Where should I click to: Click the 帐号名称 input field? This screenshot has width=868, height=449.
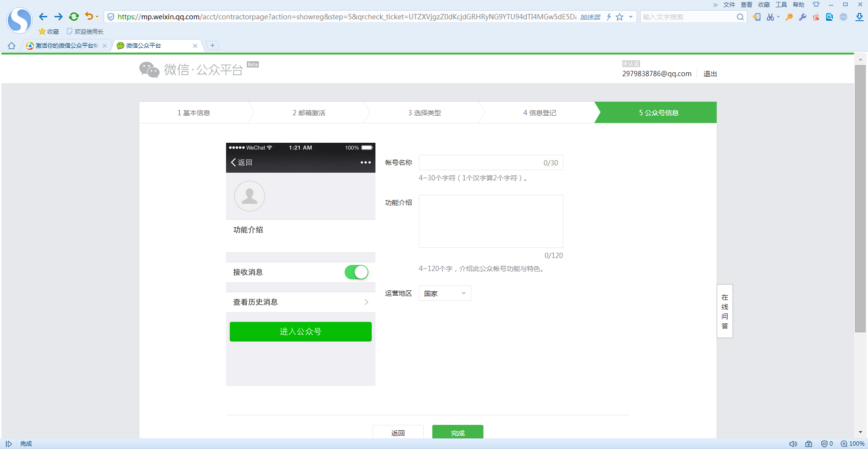(x=491, y=163)
